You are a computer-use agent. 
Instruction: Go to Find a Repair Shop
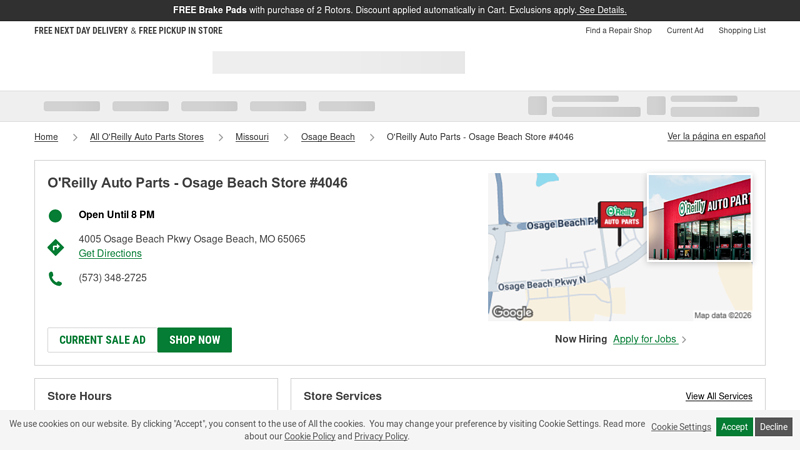pyautogui.click(x=618, y=31)
